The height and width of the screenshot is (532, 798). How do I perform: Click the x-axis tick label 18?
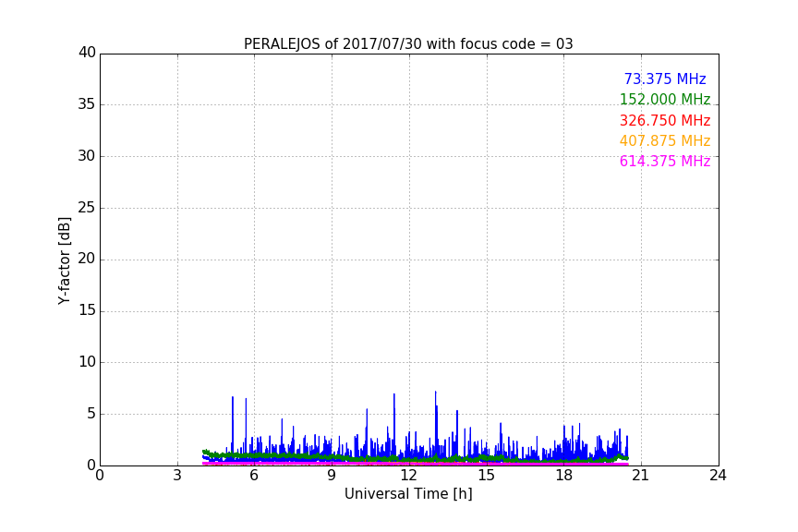tap(563, 476)
